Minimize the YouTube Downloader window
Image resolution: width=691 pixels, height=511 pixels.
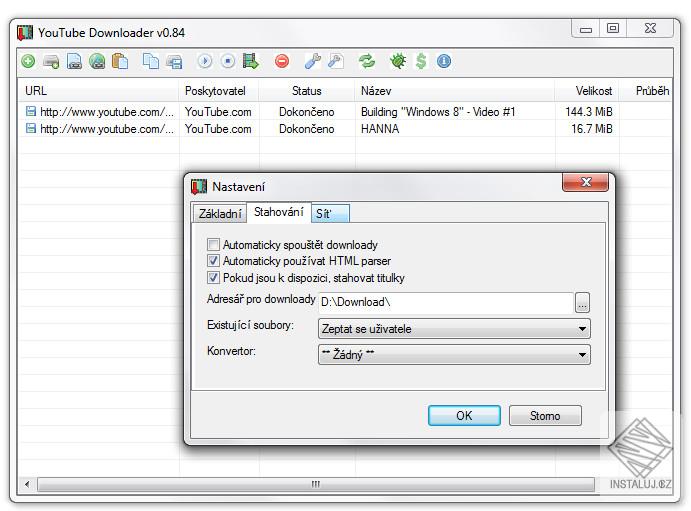point(586,29)
